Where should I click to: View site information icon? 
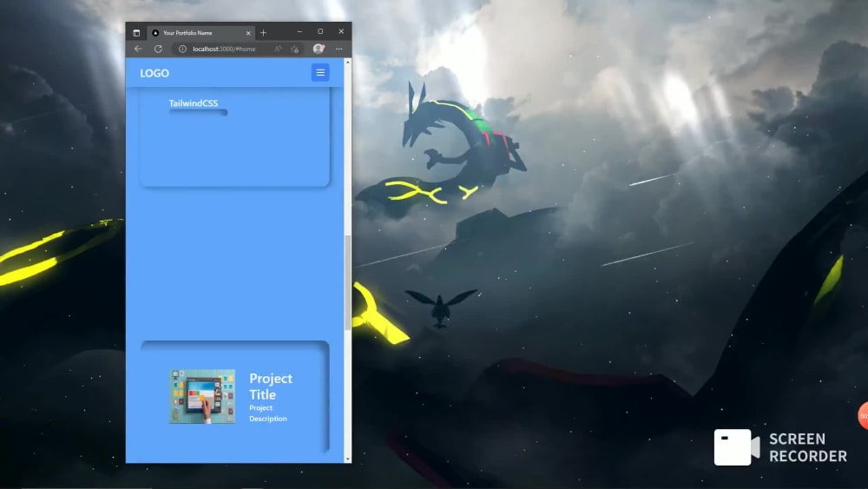(x=182, y=49)
